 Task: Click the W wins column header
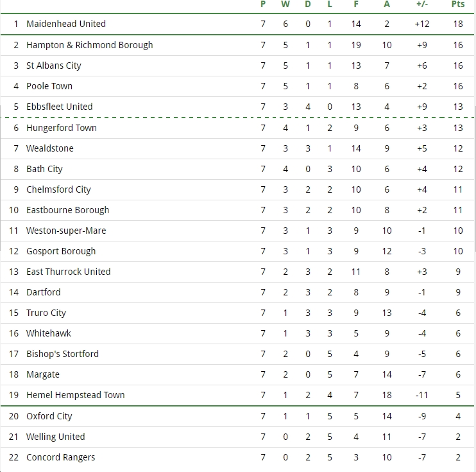pyautogui.click(x=285, y=4)
